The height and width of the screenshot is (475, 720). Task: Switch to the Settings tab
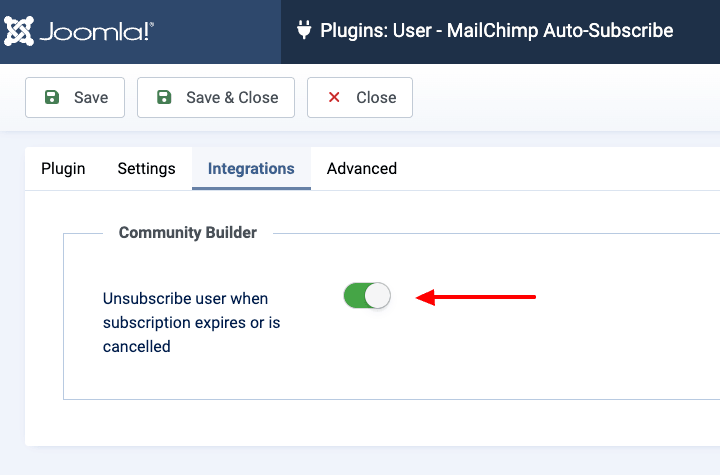tap(146, 169)
